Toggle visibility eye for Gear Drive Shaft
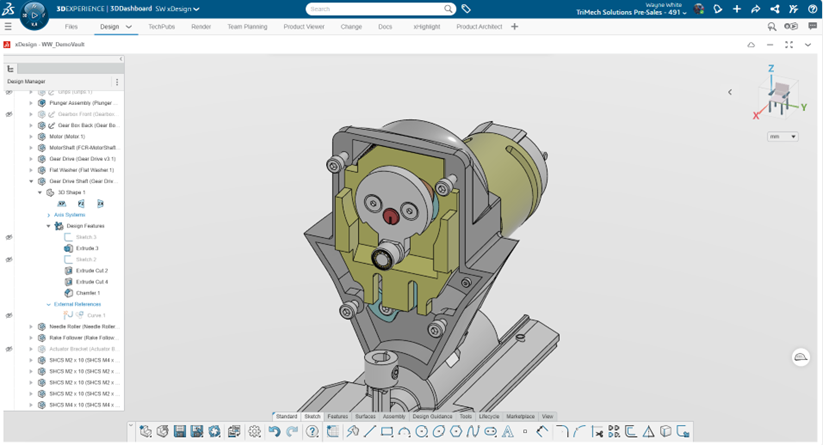823x445 pixels. pos(9,181)
